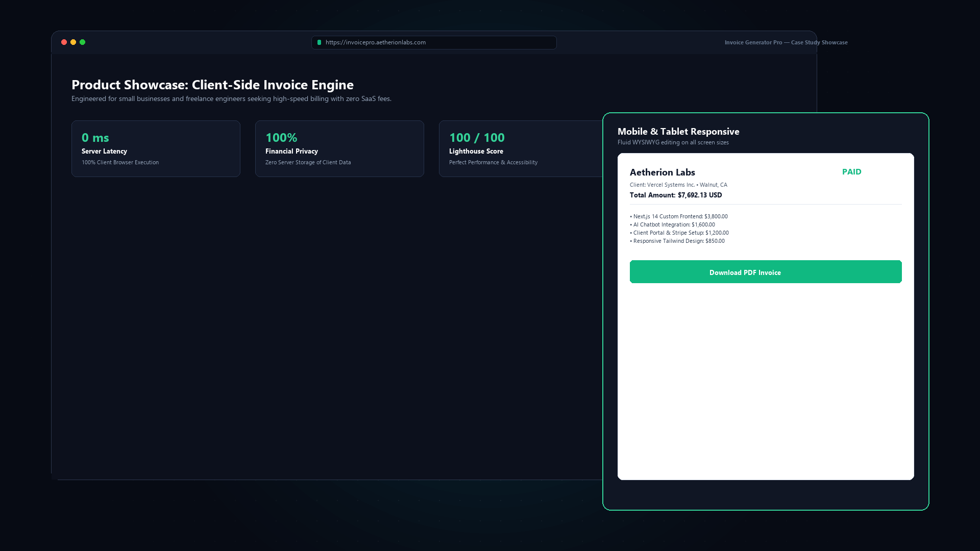Click the Client: Vercel Systems Inc. line
This screenshot has height=551, width=980.
coord(678,185)
